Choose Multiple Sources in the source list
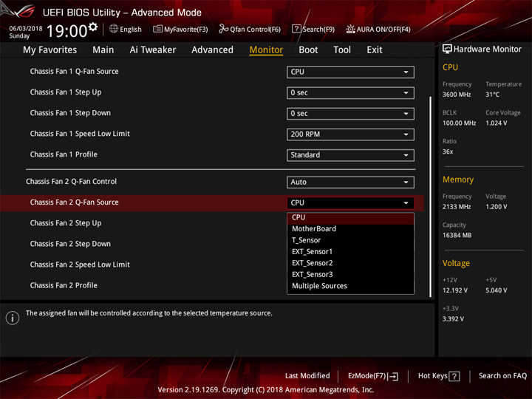 350,286
